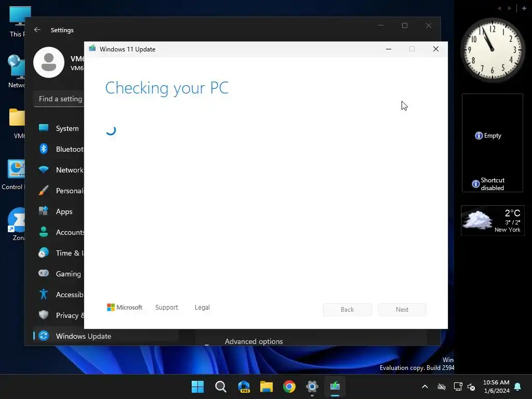Expand the hidden system tray icons
This screenshot has width=532, height=399.
click(x=425, y=387)
